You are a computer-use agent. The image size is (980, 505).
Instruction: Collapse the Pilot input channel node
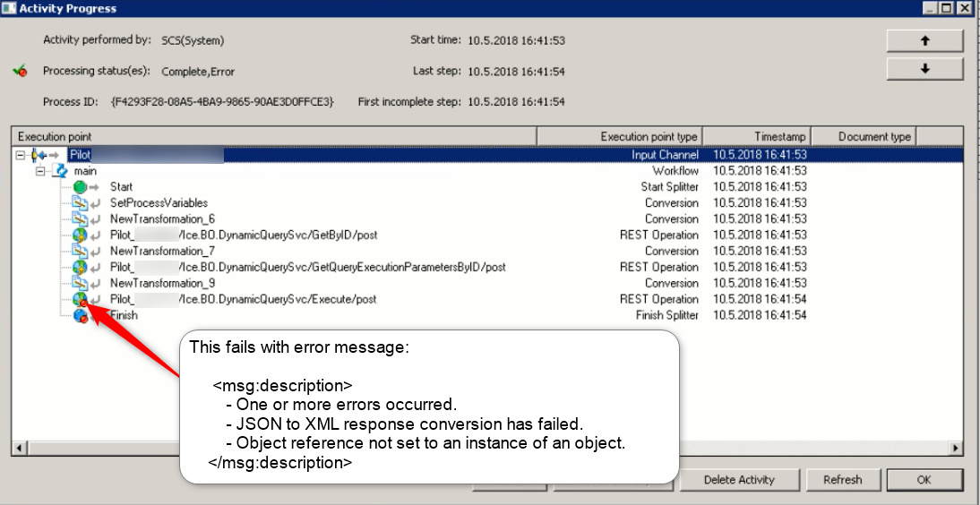click(x=21, y=154)
